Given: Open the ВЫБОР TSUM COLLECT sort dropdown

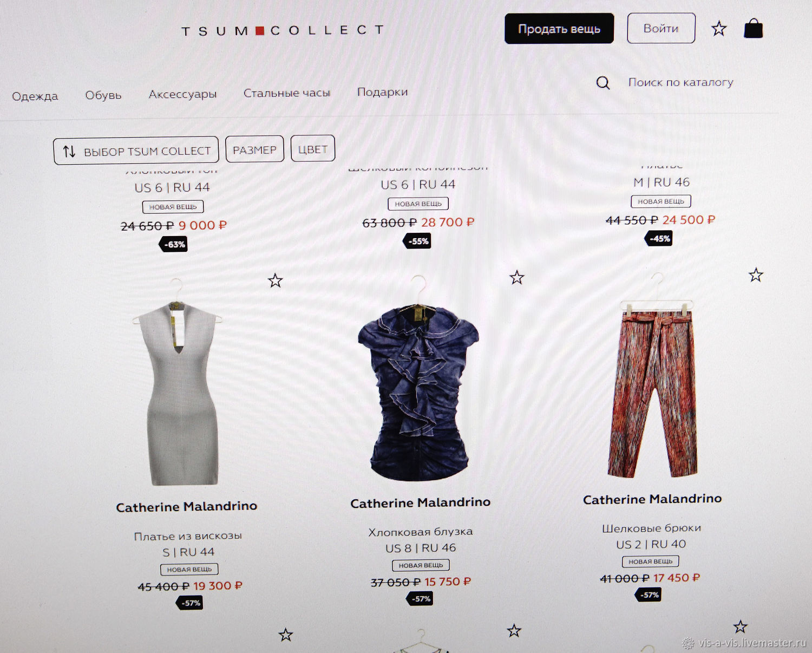Looking at the screenshot, I should point(136,151).
